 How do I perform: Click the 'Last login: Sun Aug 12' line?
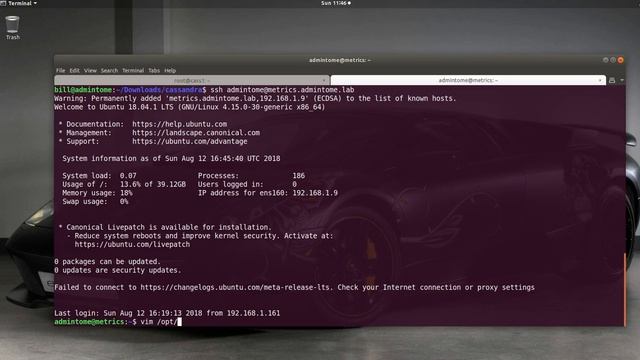tap(167, 313)
